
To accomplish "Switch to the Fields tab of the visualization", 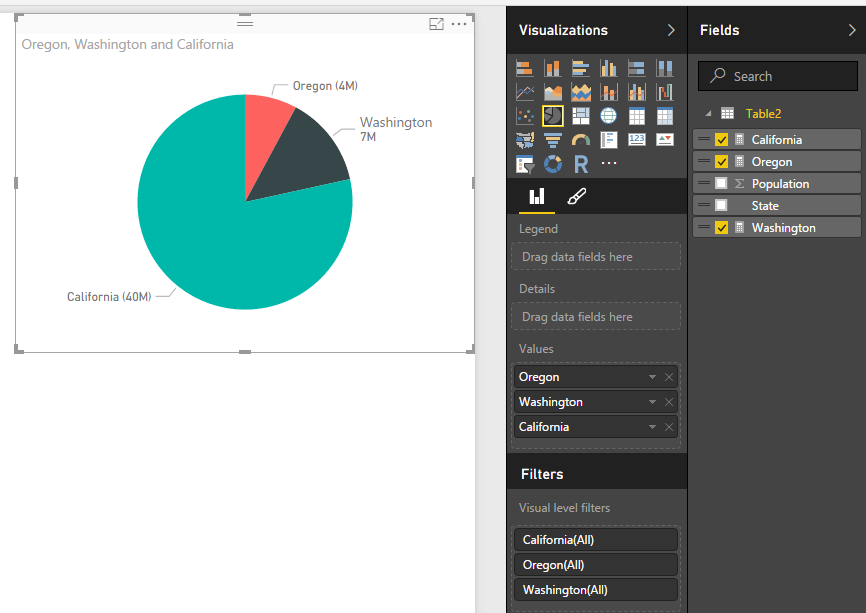I will [x=537, y=197].
